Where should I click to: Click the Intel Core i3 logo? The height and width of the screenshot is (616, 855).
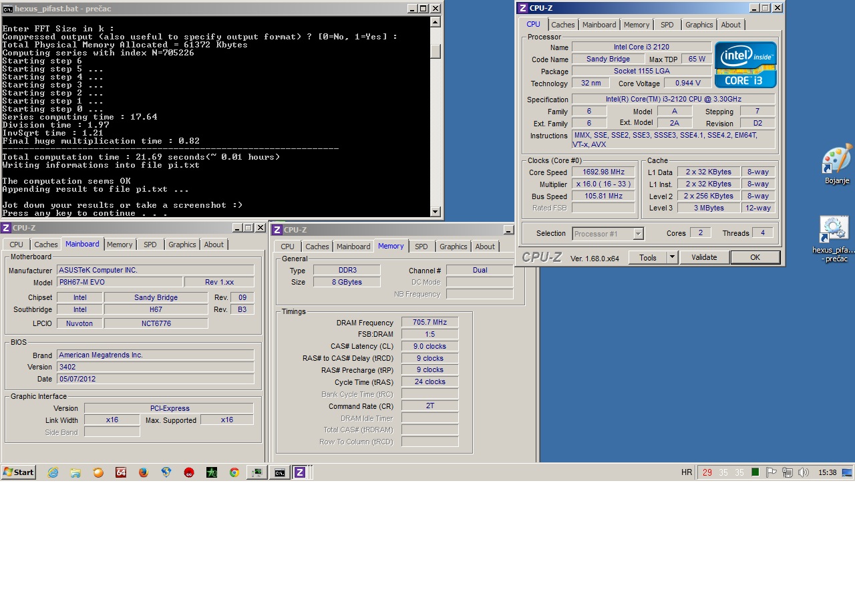[745, 65]
